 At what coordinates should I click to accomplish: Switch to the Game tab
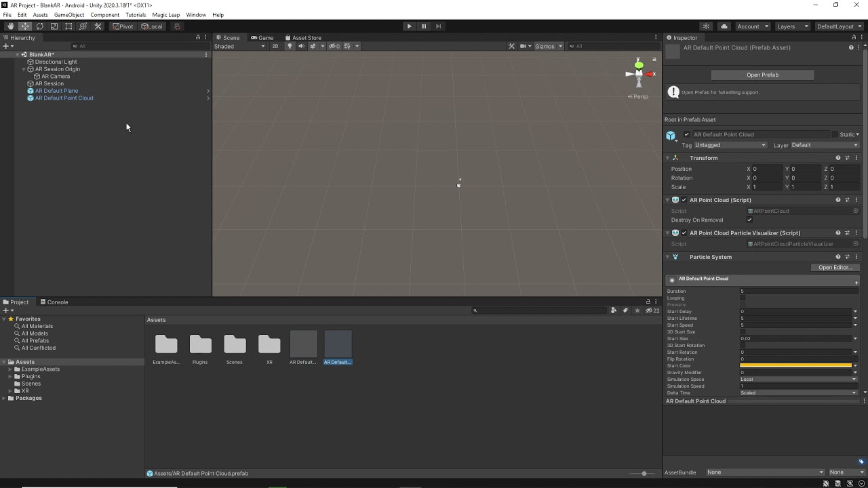point(262,37)
